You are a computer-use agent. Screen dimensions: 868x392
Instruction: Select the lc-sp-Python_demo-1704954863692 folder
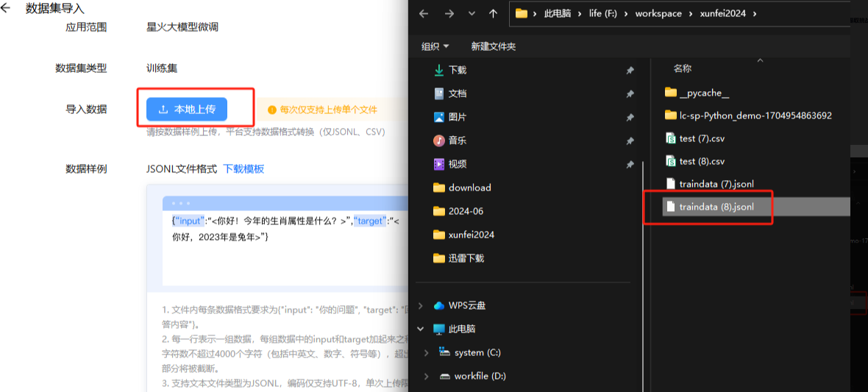748,115
